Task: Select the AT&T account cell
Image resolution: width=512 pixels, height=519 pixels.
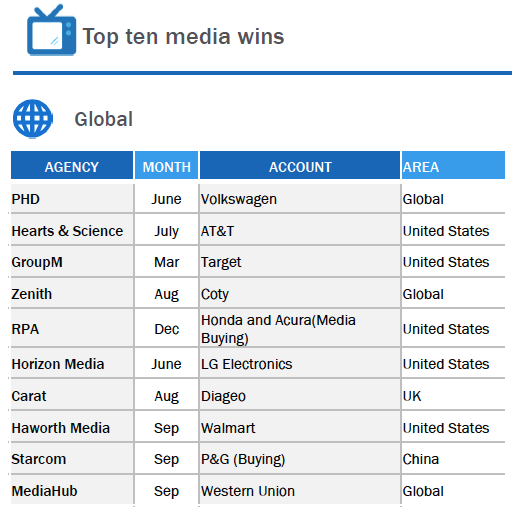Action: click(x=300, y=231)
